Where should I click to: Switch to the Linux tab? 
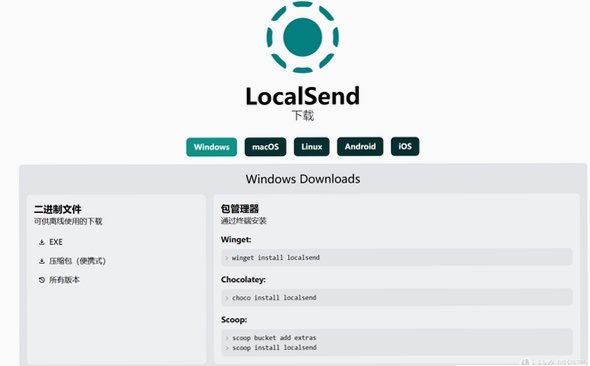tap(312, 147)
